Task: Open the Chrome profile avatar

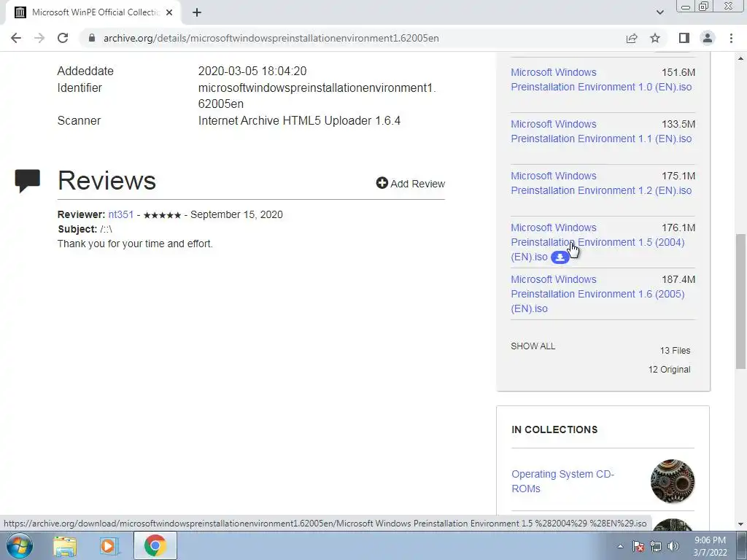Action: click(708, 38)
